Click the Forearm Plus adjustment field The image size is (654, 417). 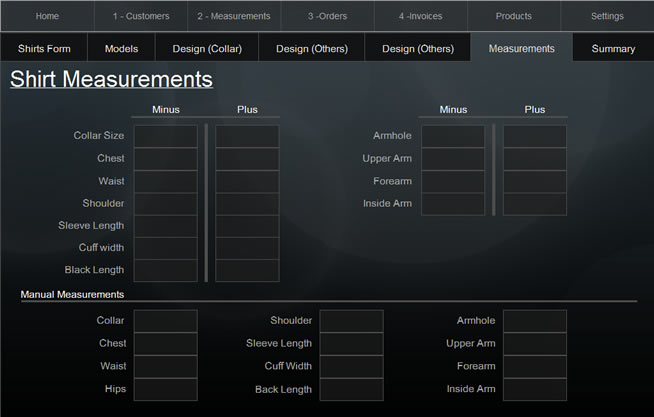[535, 181]
